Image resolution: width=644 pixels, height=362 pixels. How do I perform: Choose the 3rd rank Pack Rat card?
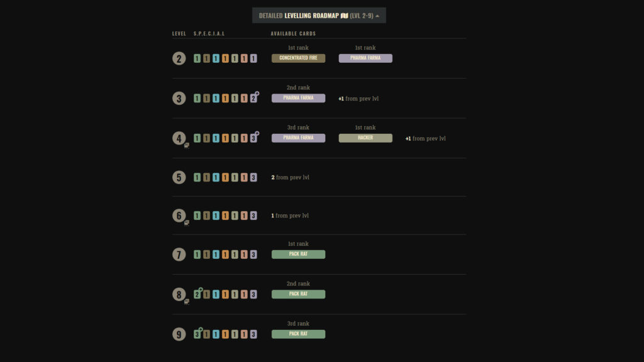[298, 334]
